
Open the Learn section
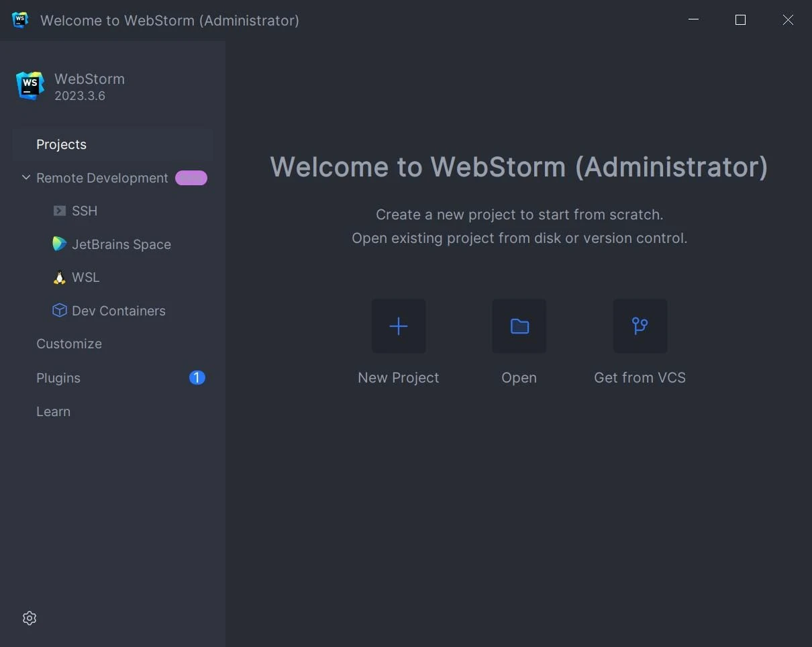pos(53,411)
